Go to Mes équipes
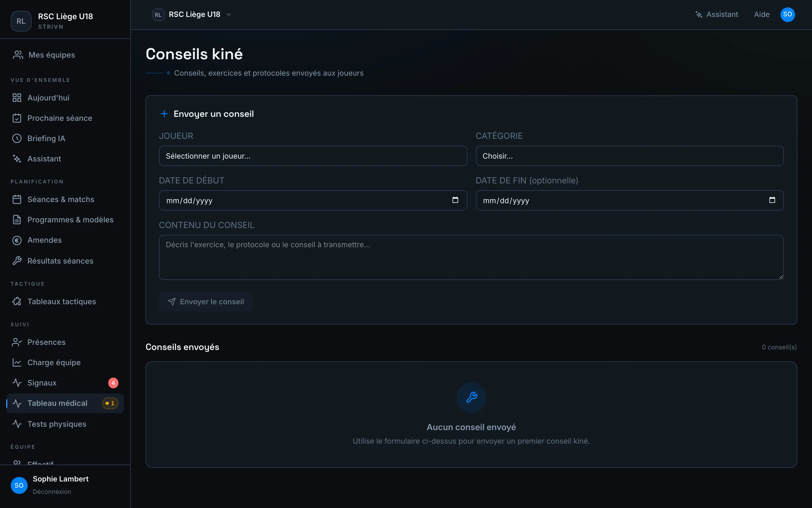Screen dimensions: 812x508 click(65, 55)
